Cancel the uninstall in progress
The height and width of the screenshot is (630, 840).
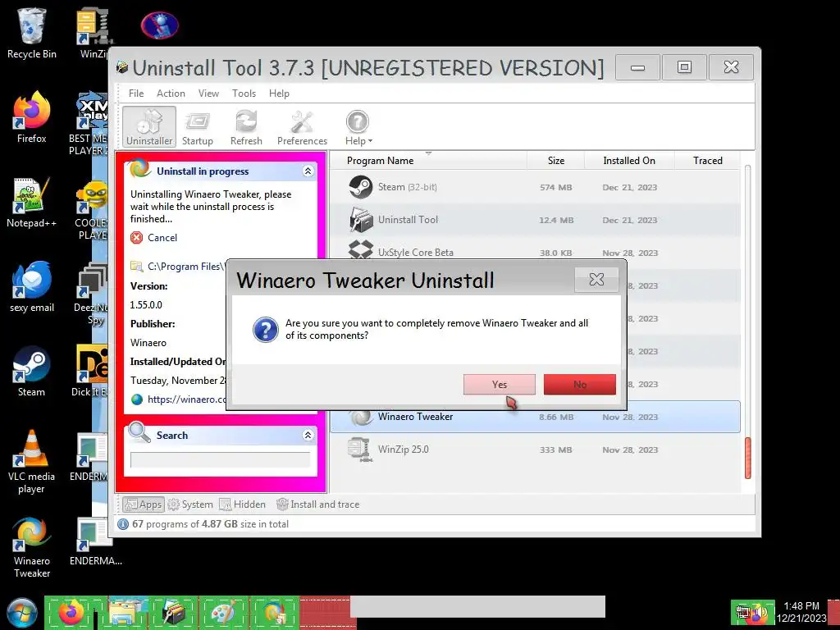(x=162, y=237)
